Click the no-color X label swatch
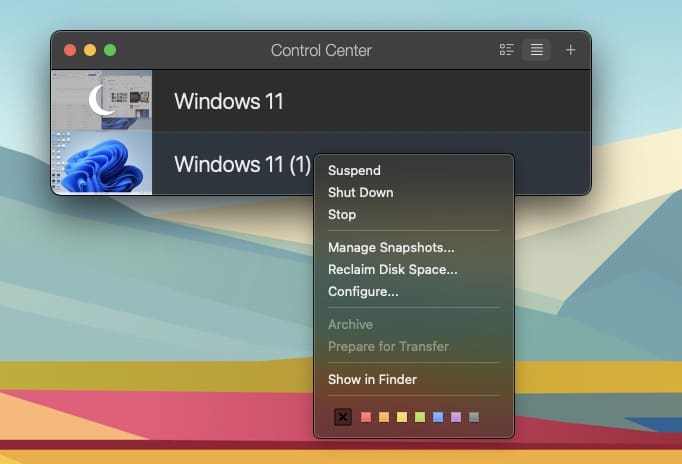This screenshot has width=682, height=464. tap(343, 417)
